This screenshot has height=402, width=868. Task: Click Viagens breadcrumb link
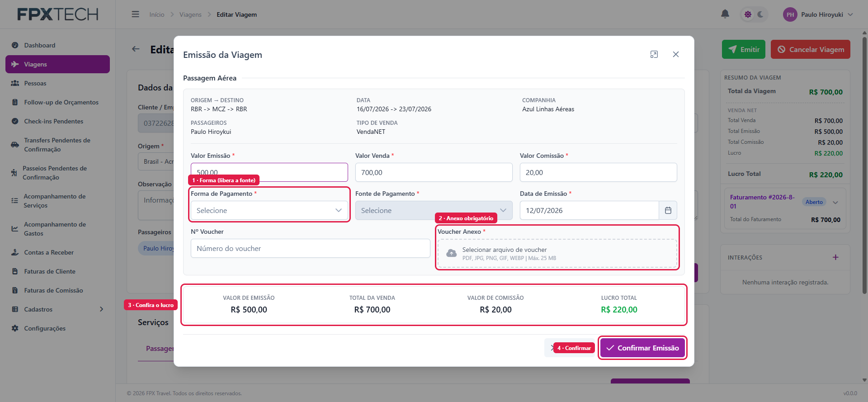(190, 14)
